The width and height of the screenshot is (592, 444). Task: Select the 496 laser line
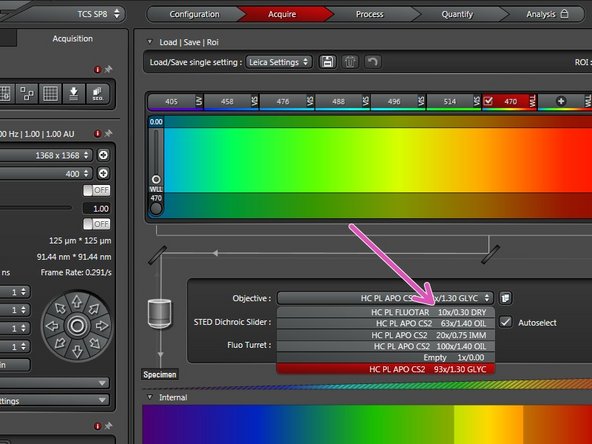pyautogui.click(x=398, y=101)
